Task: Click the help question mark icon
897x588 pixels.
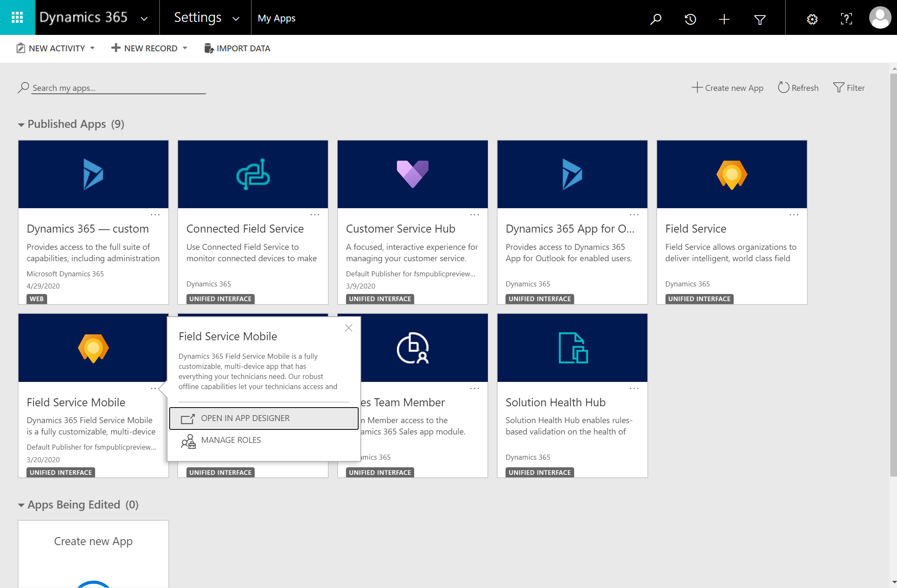Action: point(846,19)
